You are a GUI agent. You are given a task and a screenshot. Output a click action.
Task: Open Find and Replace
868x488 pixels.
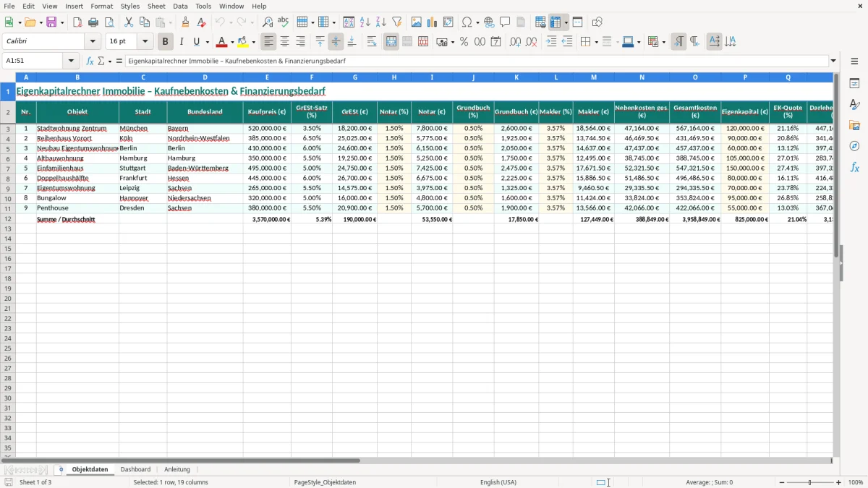[x=267, y=22]
